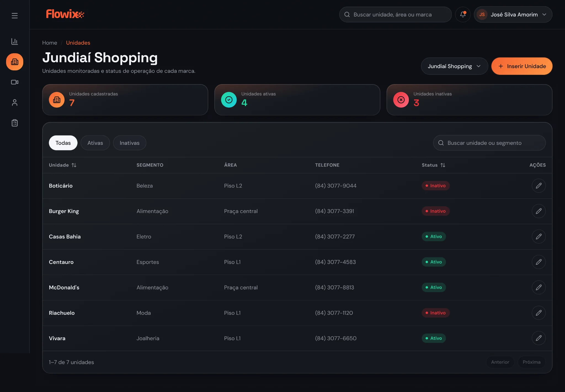Click phone number (84) 3077-2277
Viewport: 565px width, 392px height.
(x=335, y=236)
